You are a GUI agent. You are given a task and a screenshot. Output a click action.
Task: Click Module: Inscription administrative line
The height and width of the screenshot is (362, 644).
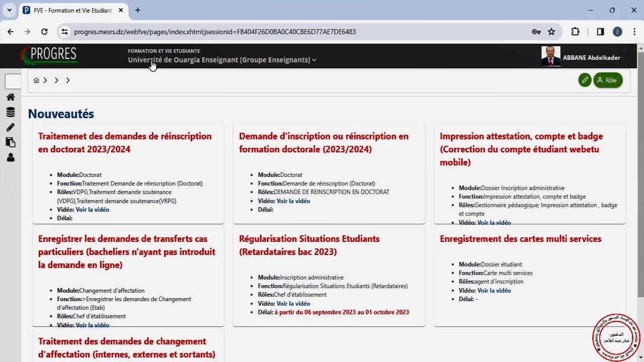pos(301,278)
